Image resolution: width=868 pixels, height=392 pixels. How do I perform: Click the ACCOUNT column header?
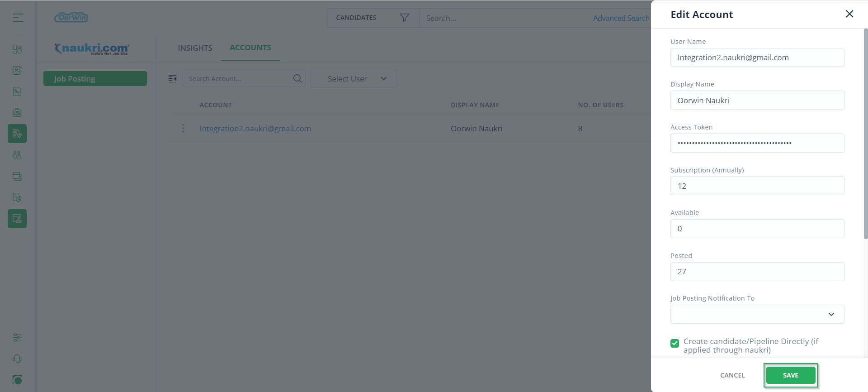pos(216,105)
